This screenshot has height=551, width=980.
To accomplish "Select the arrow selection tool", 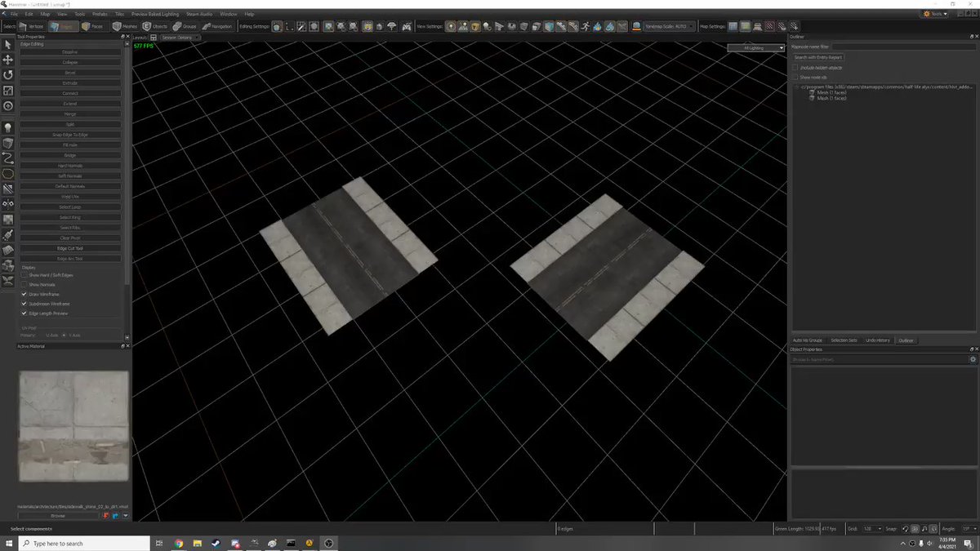I will [x=8, y=44].
